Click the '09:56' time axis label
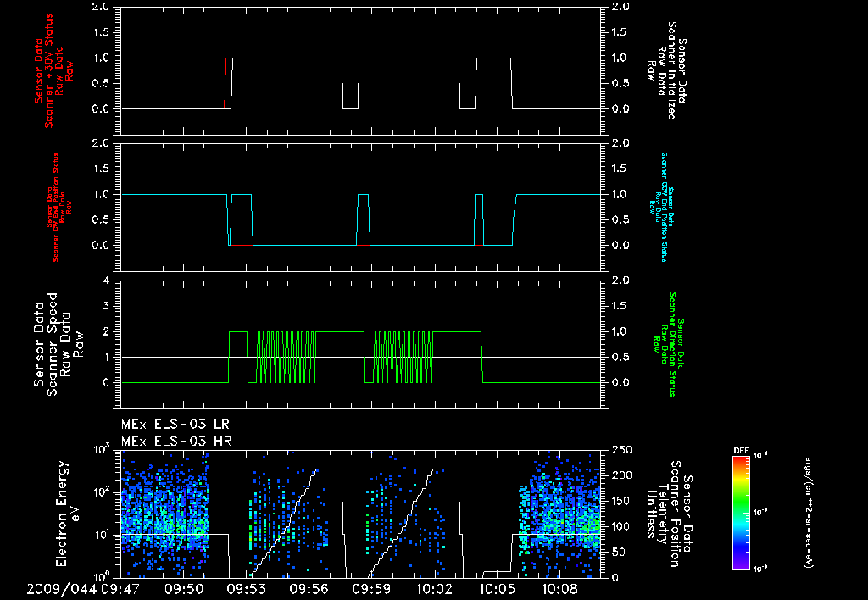The width and height of the screenshot is (868, 600). pos(309,589)
